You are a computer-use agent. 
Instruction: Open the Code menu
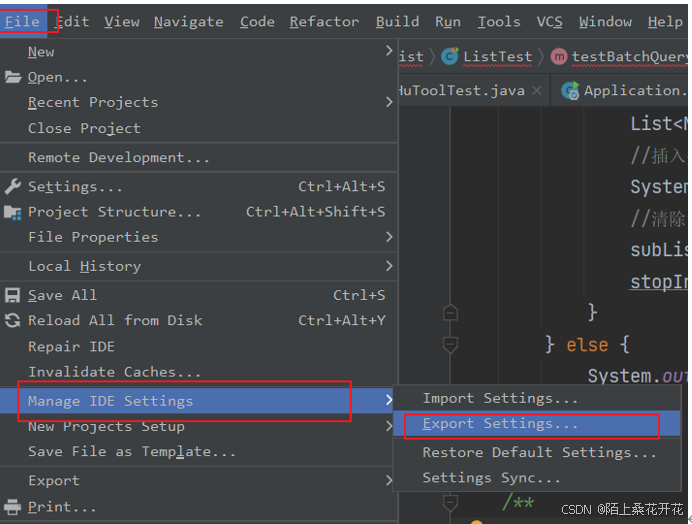[x=257, y=21]
